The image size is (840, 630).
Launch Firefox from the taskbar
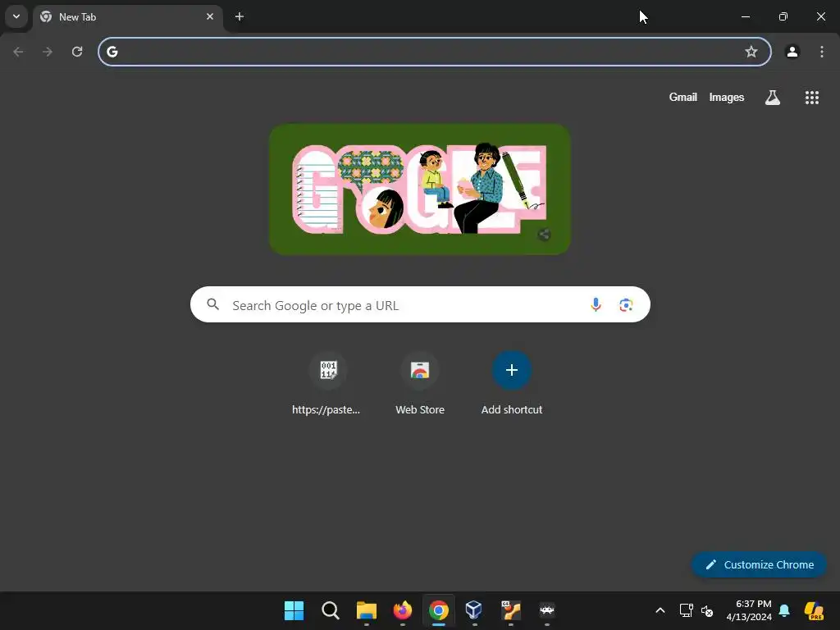[x=402, y=610]
